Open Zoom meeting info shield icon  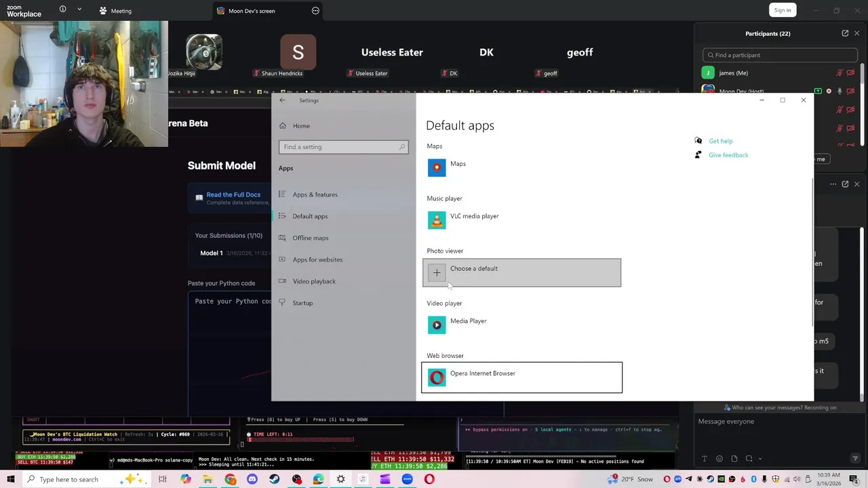(62, 9)
